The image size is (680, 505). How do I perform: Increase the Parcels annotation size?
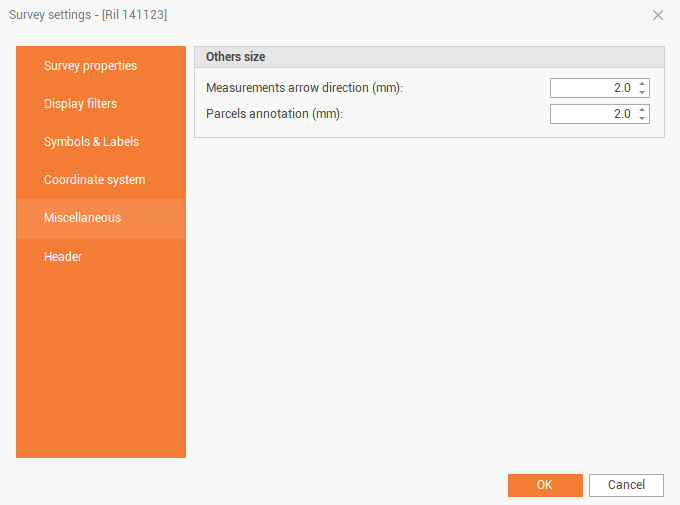[x=642, y=110]
